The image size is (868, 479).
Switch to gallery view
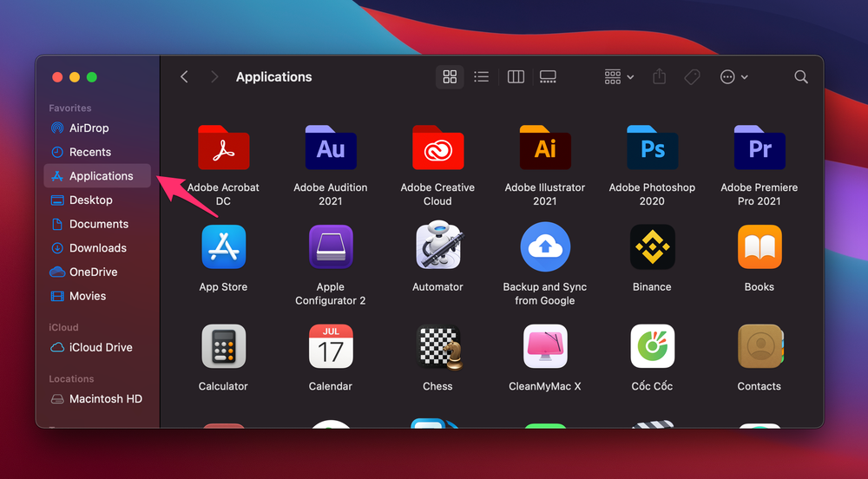pos(548,77)
